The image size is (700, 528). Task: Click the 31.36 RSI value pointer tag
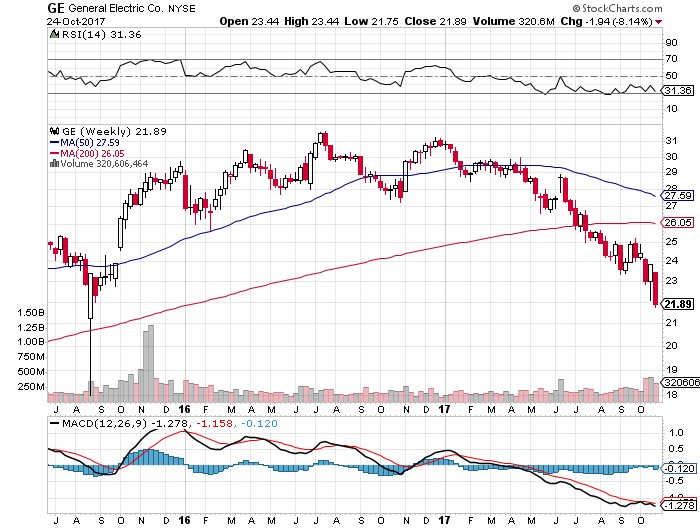click(676, 92)
